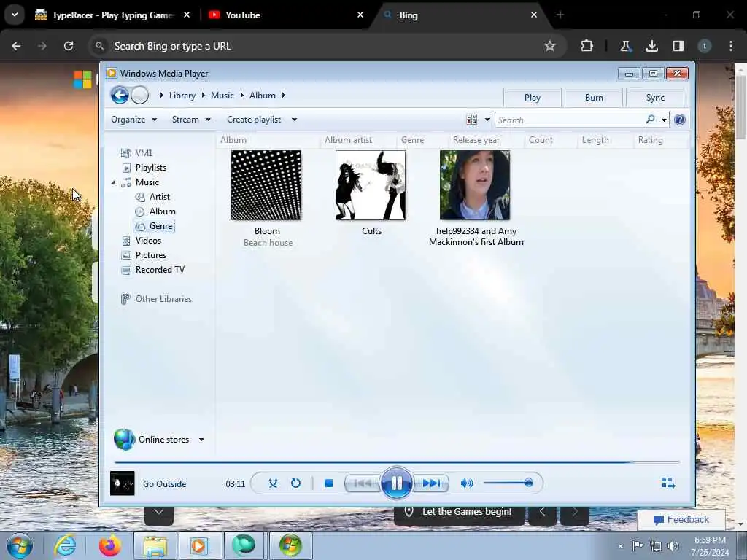Viewport: 747px width, 560px height.
Task: Toggle the browser side panel
Action: tap(678, 46)
